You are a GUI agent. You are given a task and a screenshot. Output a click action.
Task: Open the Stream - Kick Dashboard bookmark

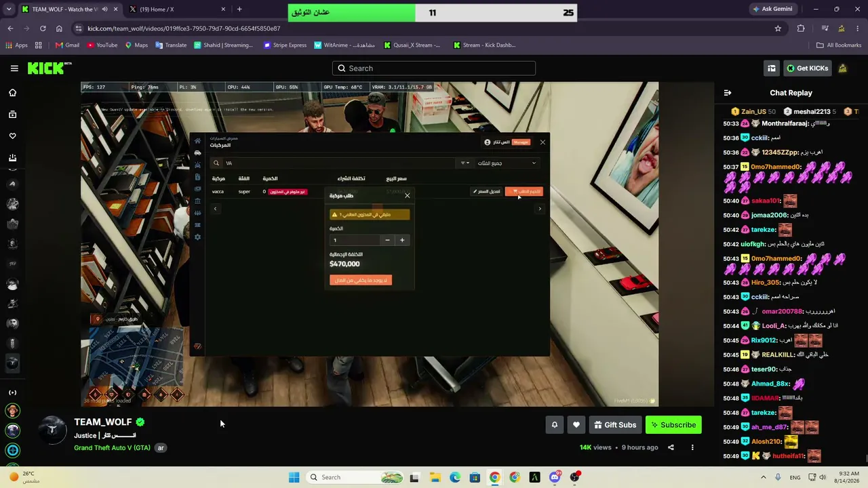pyautogui.click(x=484, y=45)
